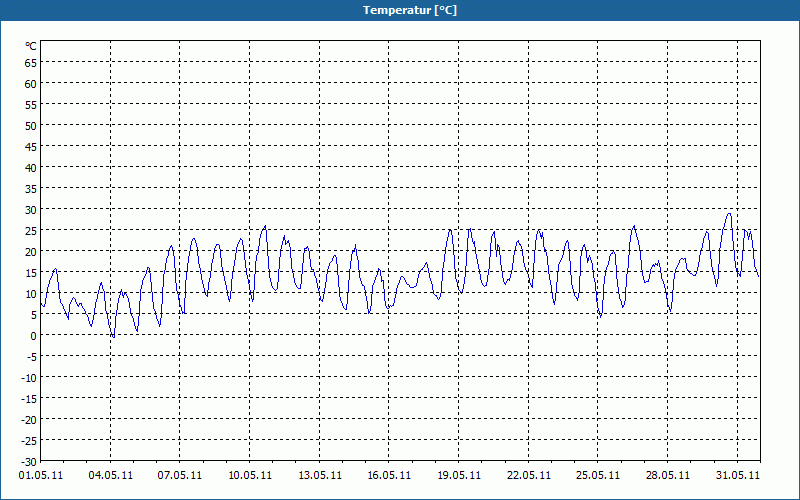The height and width of the screenshot is (500, 800).
Task: Click the 30 y-axis label
Action: [x=31, y=210]
